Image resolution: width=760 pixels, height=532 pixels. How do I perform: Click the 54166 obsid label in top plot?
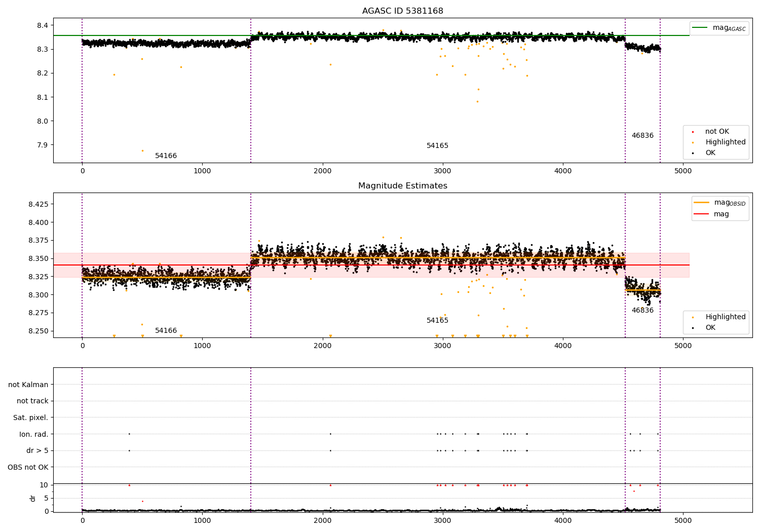click(166, 156)
